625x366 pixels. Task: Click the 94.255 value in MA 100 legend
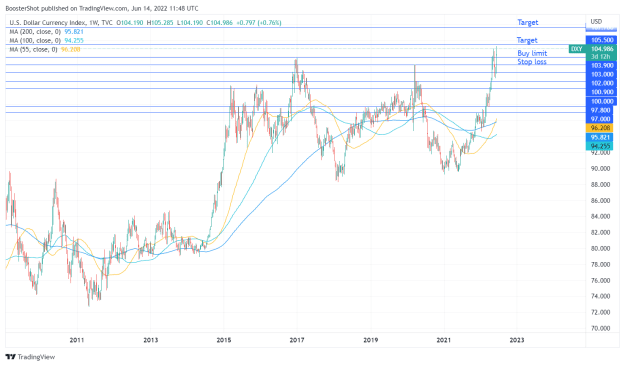click(x=74, y=40)
